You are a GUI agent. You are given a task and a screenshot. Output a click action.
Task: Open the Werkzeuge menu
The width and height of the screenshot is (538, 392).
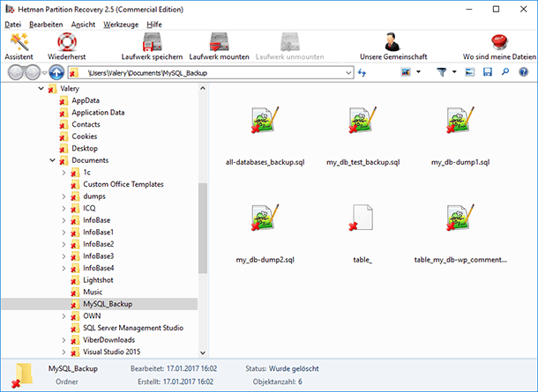pyautogui.click(x=121, y=25)
